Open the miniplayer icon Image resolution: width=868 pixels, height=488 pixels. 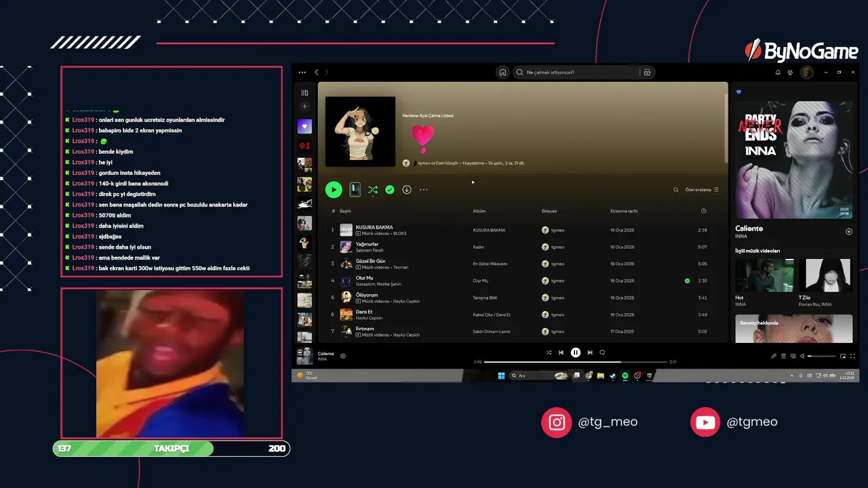tap(843, 356)
